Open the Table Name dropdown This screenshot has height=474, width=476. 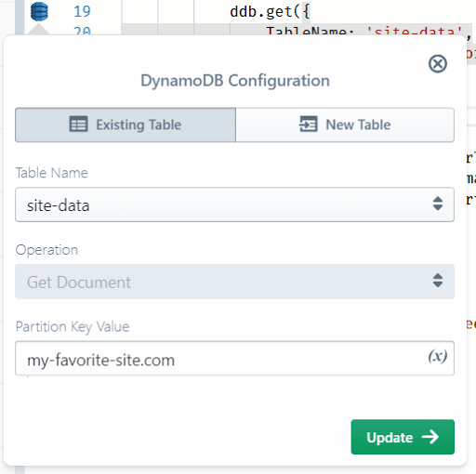click(x=234, y=204)
